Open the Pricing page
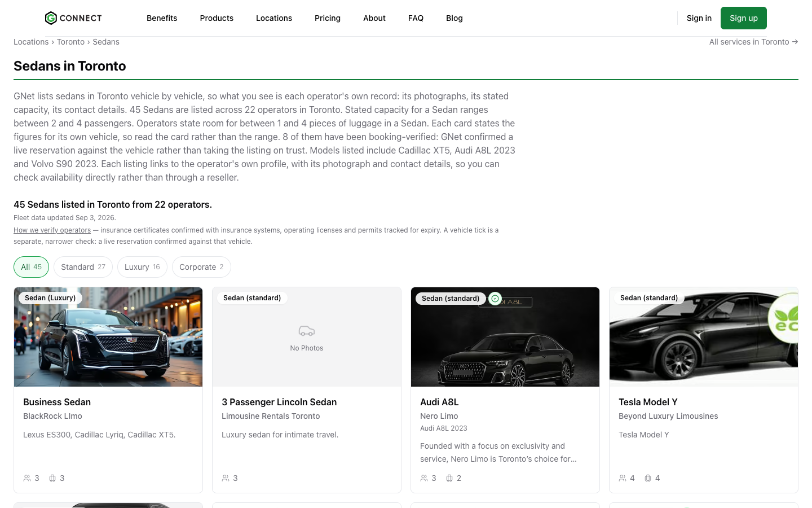The image size is (812, 508). click(328, 18)
